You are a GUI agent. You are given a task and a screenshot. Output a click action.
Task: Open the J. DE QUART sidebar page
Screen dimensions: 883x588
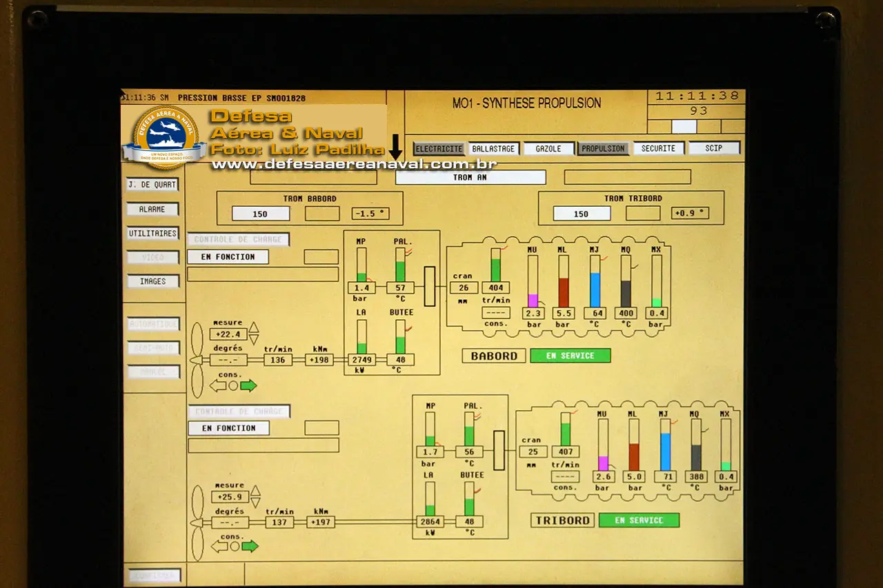pos(152,185)
